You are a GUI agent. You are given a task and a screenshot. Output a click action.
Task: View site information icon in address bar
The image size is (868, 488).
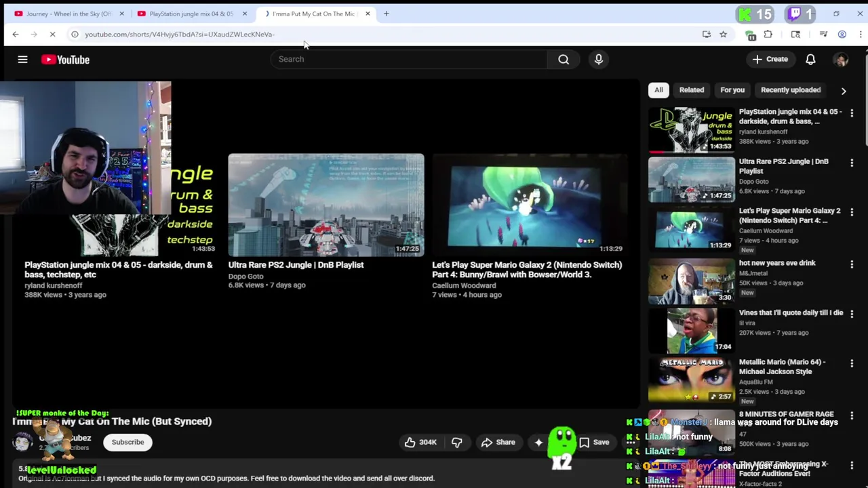pyautogui.click(x=75, y=34)
